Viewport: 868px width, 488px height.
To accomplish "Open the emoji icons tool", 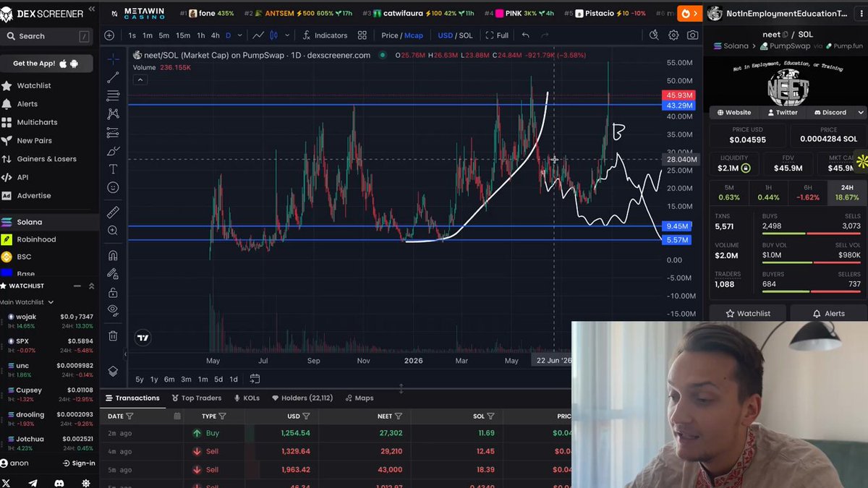I will point(113,187).
